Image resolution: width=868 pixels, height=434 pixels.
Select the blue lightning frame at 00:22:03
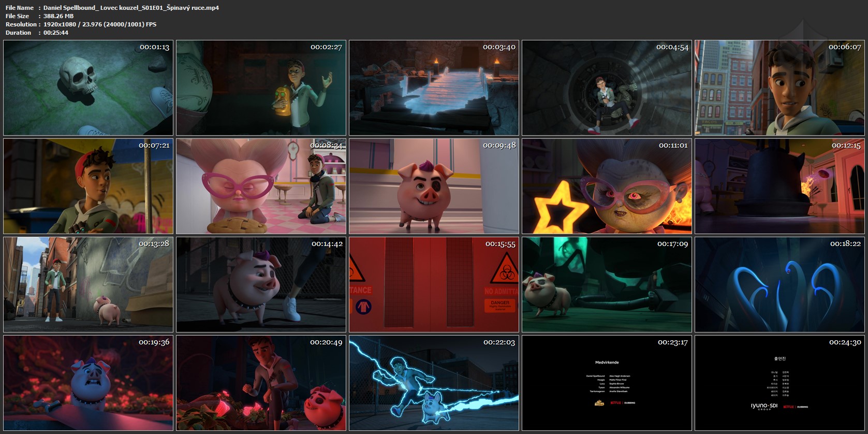point(434,383)
